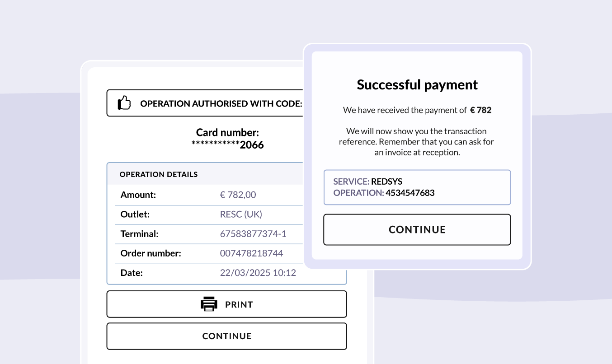Select the card number ending in 2066
Screen dimensions: 612x364
pyautogui.click(x=227, y=145)
